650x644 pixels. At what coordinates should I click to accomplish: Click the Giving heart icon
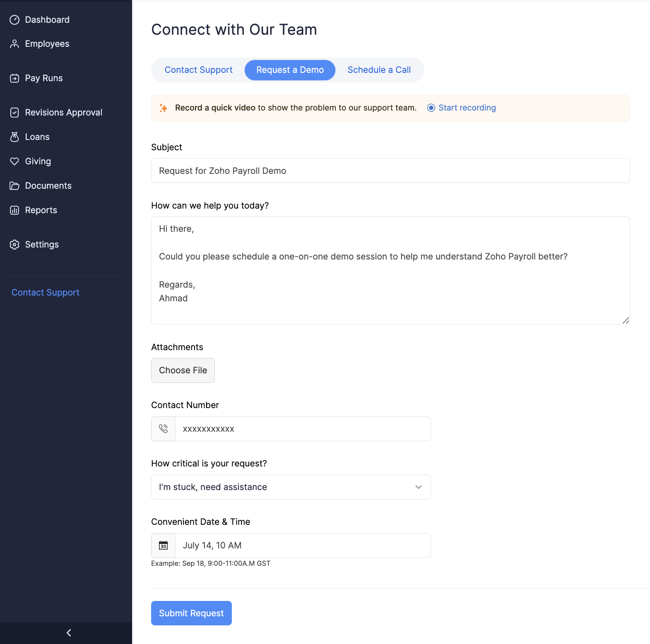pos(14,161)
